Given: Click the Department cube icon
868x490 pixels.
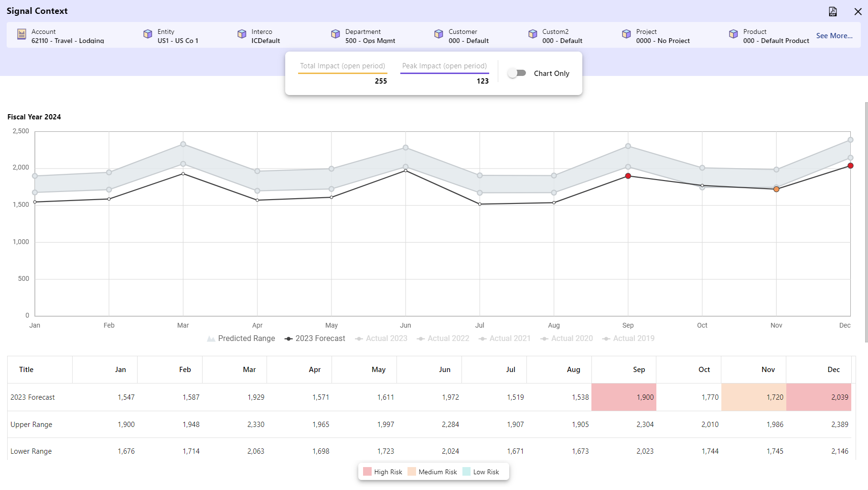Looking at the screenshot, I should (335, 34).
